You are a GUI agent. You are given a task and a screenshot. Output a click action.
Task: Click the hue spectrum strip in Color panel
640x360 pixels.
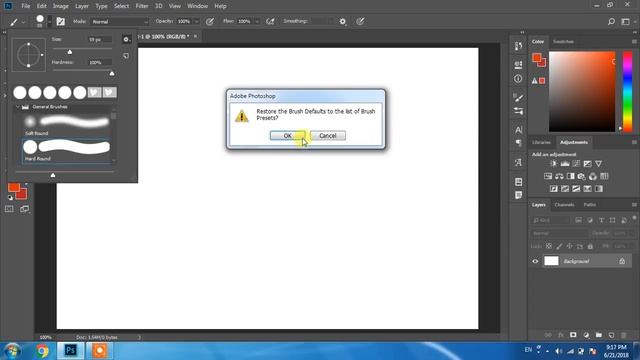(628, 91)
